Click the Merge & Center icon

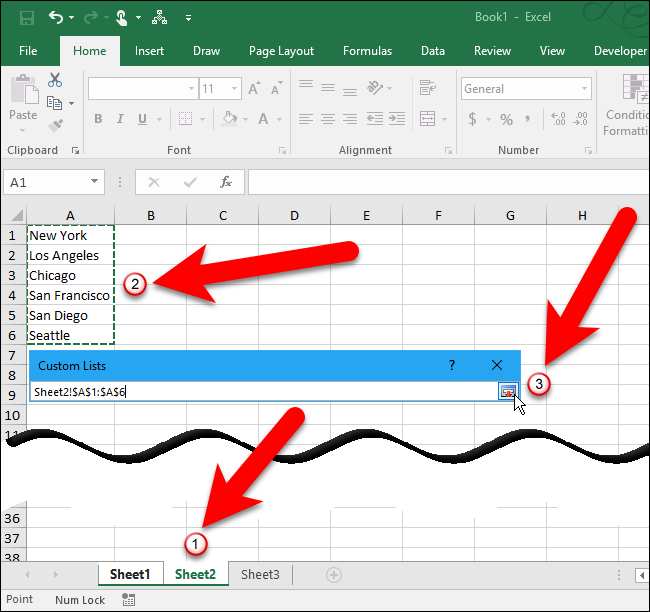[427, 119]
